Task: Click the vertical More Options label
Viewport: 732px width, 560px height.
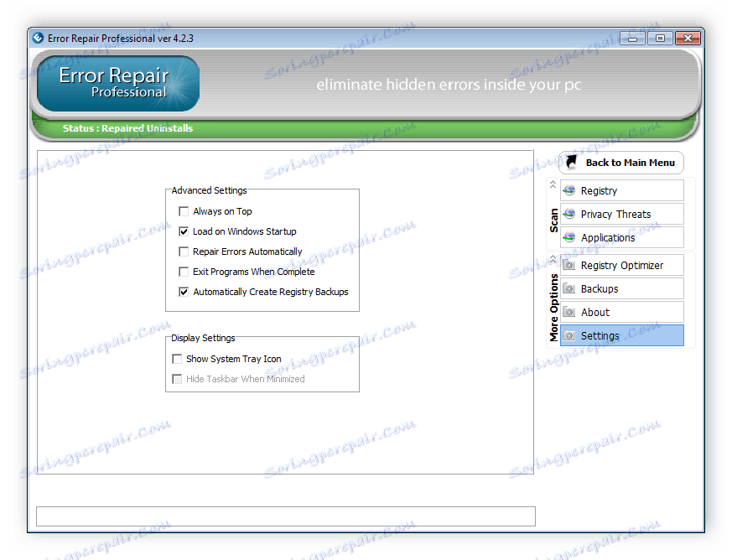Action: [x=553, y=307]
